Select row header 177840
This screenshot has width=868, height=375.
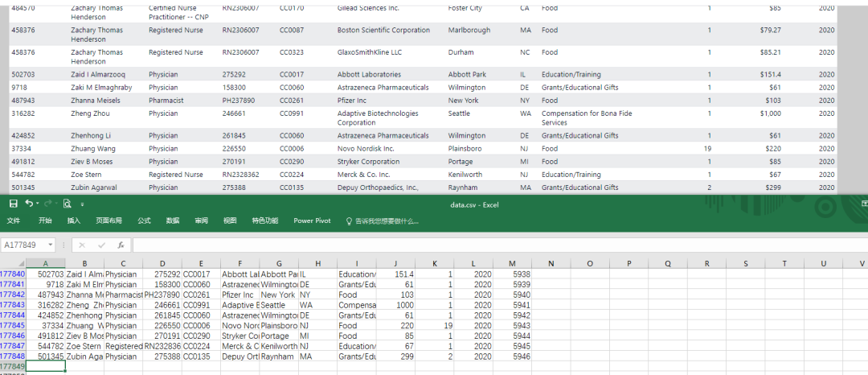coord(12,274)
